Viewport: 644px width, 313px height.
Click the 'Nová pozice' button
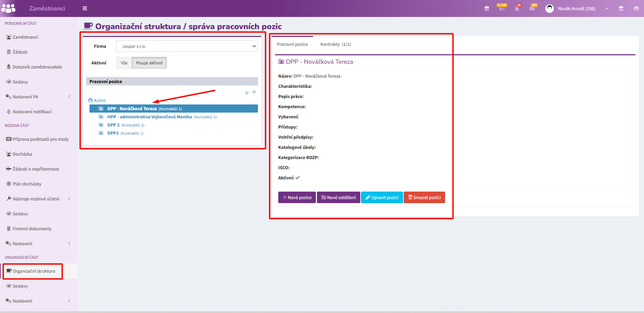click(x=297, y=197)
